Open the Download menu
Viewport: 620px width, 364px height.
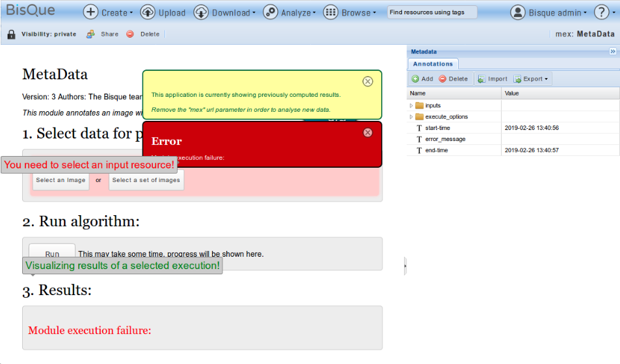coord(224,12)
